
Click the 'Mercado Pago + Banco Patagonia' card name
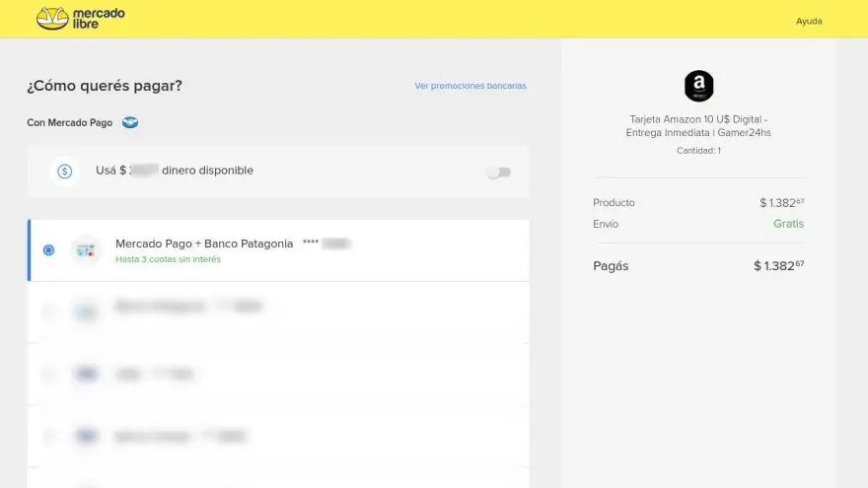(x=204, y=244)
